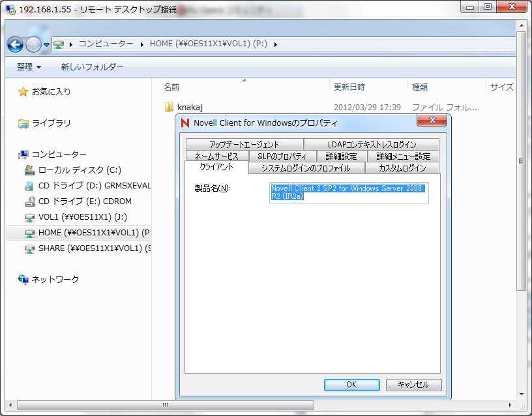Close Novell Client properties dialog
The width and height of the screenshot is (532, 416).
(x=432, y=120)
